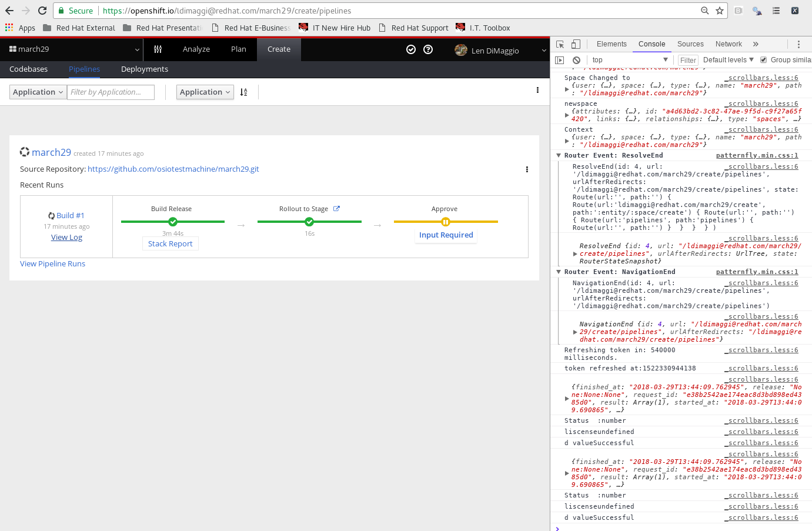Expand the Router Event ResolveEnd entry
Image resolution: width=812 pixels, height=531 pixels.
(558, 155)
